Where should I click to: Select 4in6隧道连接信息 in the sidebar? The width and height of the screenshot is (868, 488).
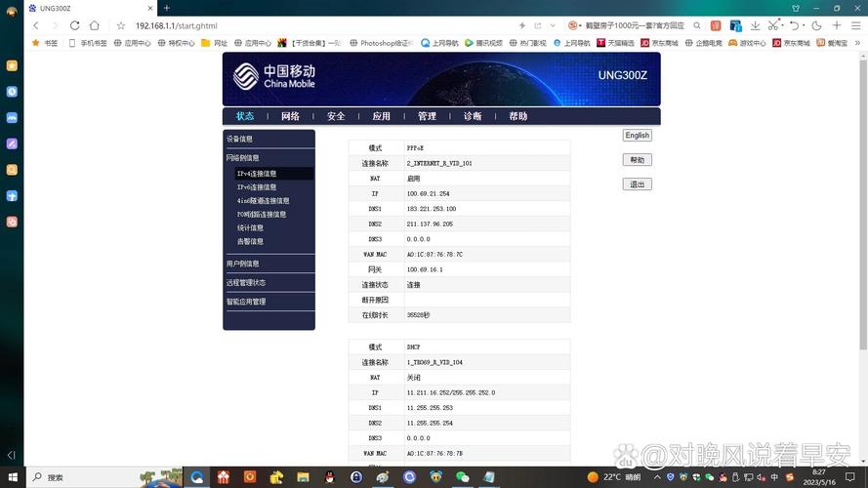(263, 201)
